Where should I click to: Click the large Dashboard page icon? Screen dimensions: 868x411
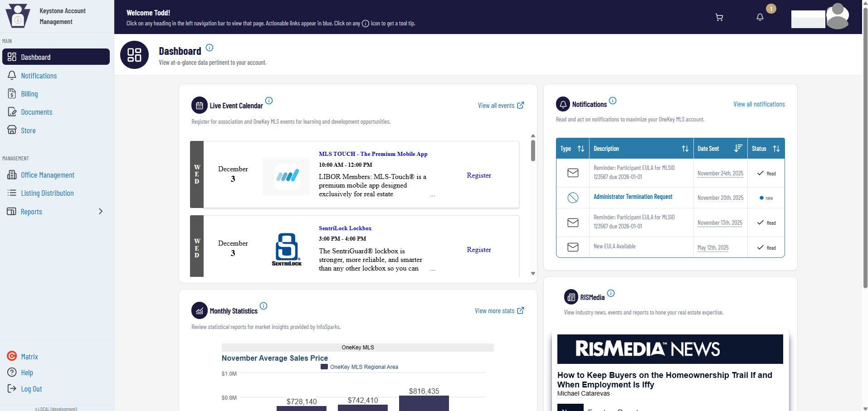click(x=134, y=55)
